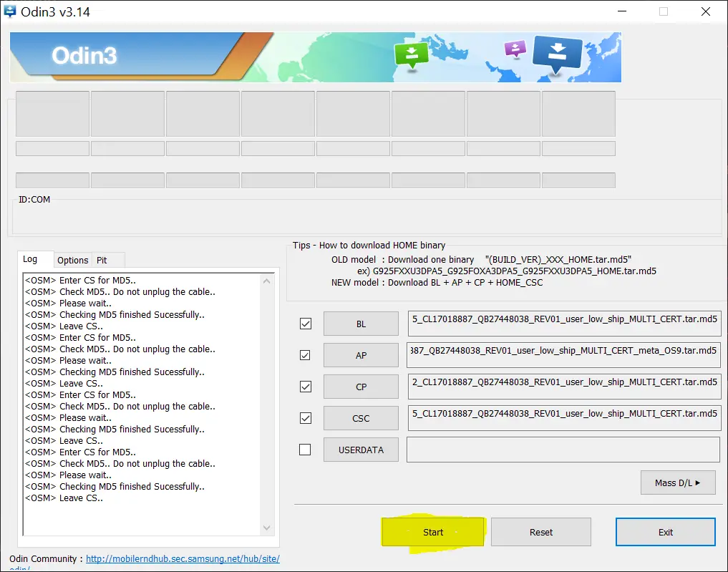Click the Odin3 app icon in title bar
The image size is (728, 572).
9,11
